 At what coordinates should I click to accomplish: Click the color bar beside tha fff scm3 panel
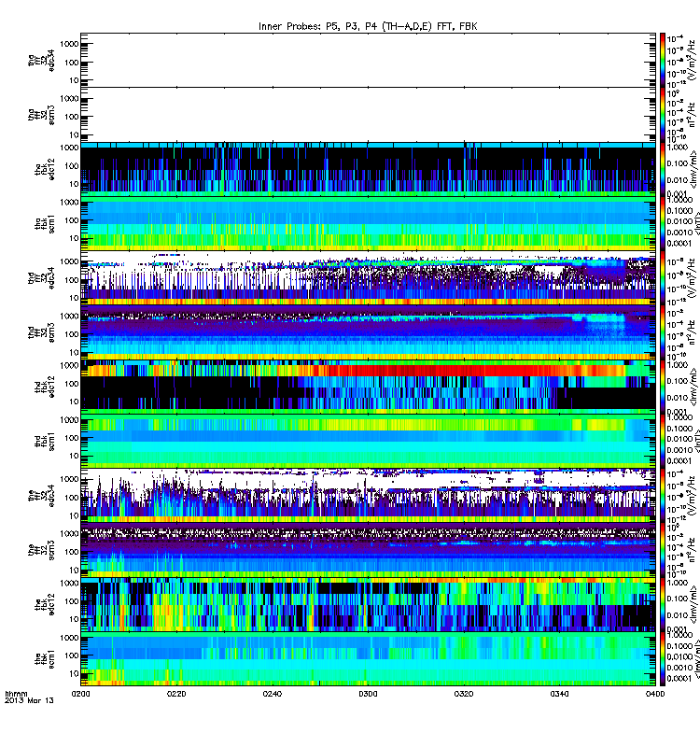pos(663,114)
